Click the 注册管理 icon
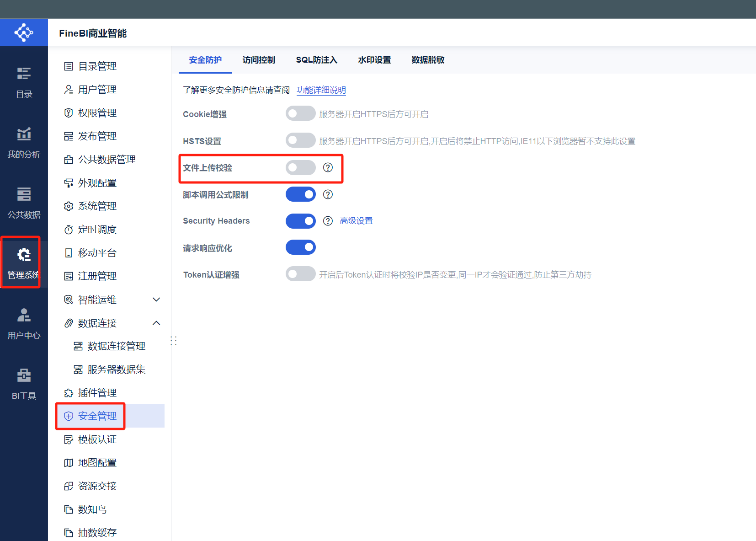 (x=69, y=276)
